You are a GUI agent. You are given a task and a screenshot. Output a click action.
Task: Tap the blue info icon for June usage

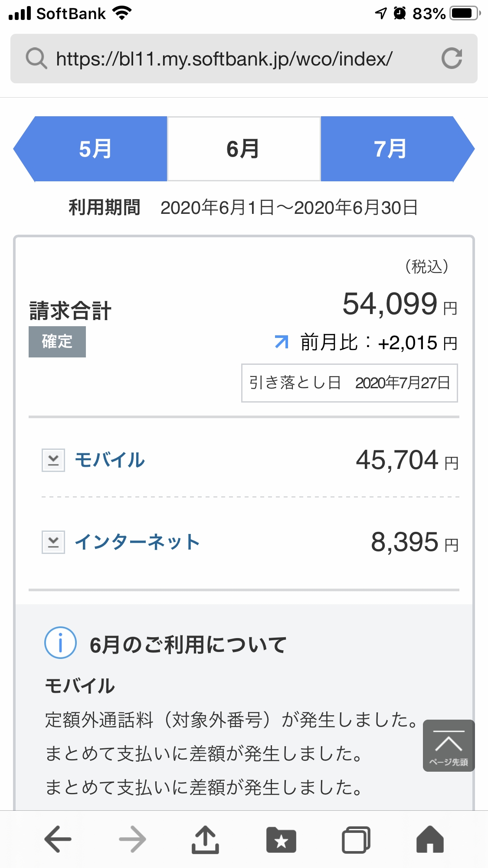(60, 643)
